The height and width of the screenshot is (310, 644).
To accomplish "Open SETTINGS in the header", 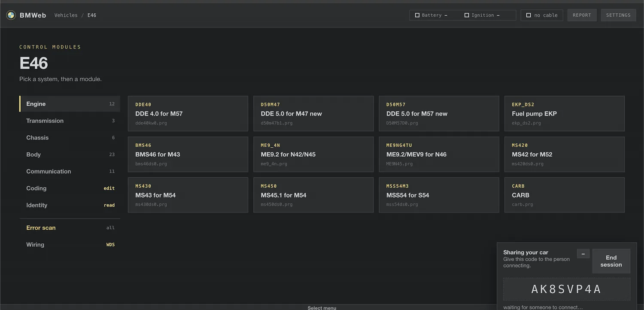I will click(618, 15).
